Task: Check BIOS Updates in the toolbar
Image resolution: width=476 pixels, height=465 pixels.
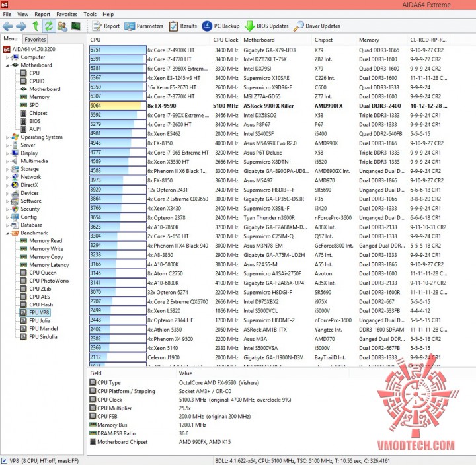Action: [266, 26]
